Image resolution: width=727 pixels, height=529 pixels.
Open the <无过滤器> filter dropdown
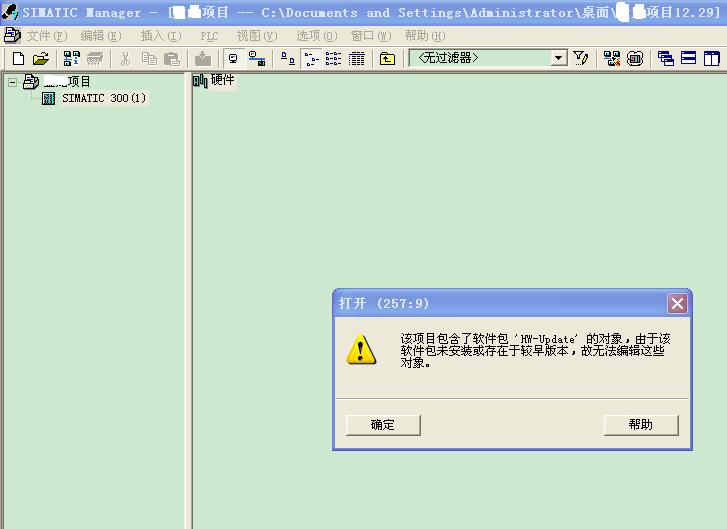[x=558, y=58]
